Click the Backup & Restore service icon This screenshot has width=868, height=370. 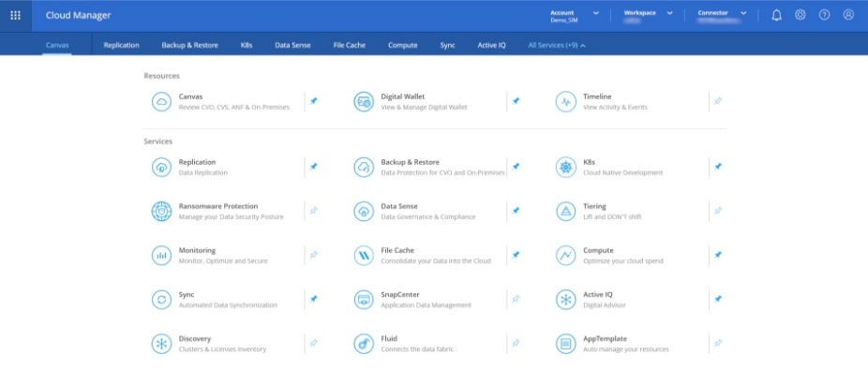[364, 168]
